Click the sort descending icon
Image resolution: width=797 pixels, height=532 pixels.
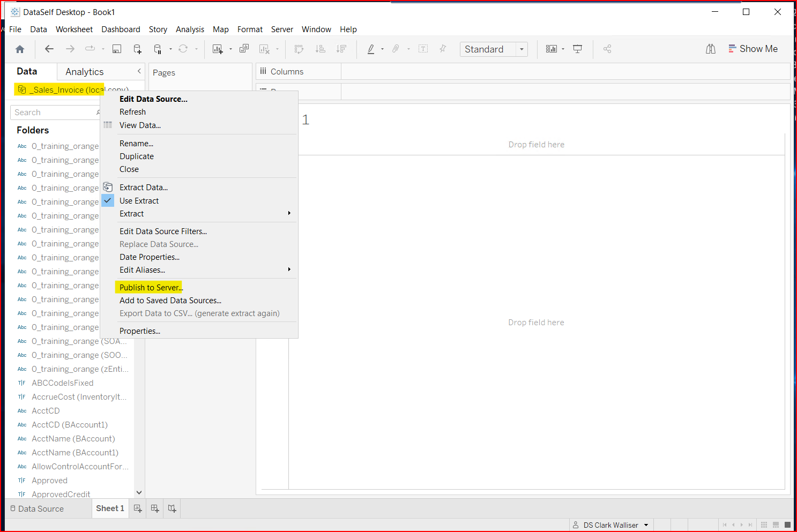point(341,49)
